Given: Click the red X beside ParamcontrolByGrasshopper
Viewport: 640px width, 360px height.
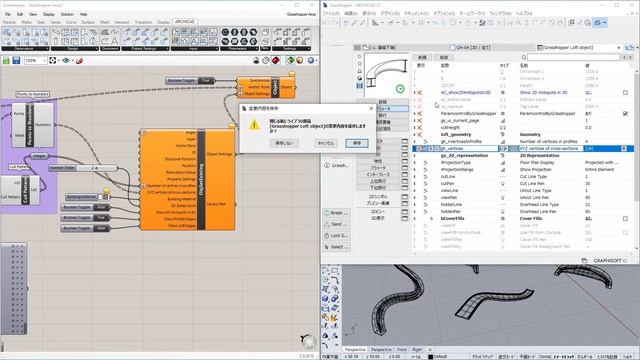Looking at the screenshot, I should click(x=420, y=113).
